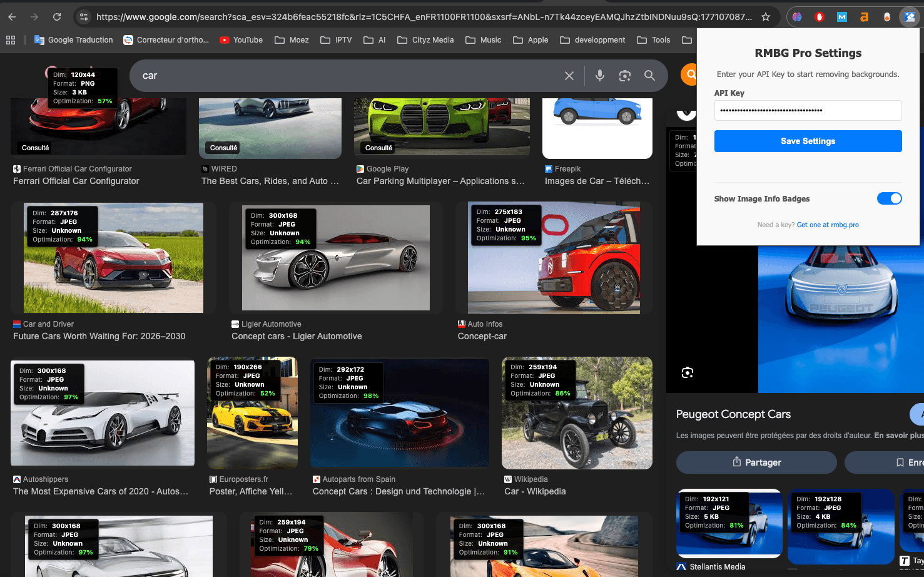Expand the Apple bookmarks folder
Viewport: 924px width, 577px height.
coord(530,39)
